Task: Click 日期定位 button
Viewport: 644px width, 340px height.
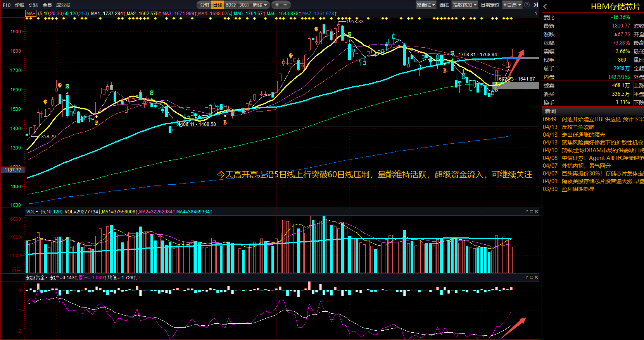Action: click(490, 5)
